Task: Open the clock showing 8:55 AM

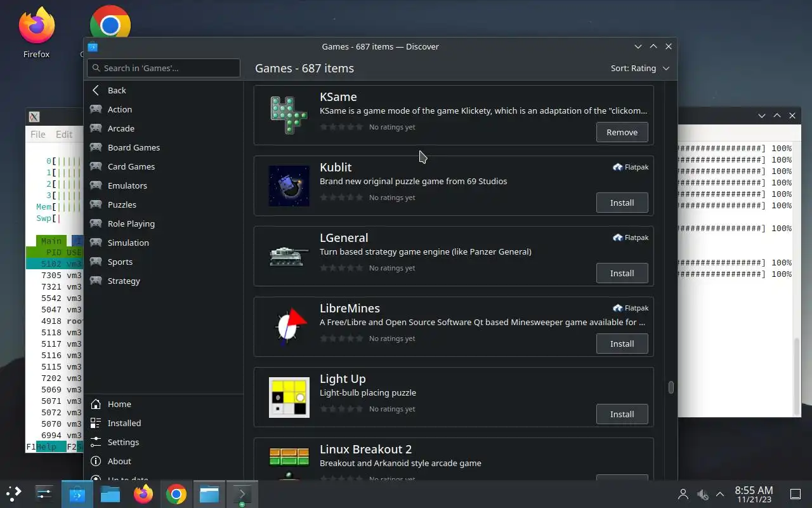Action: coord(754,494)
